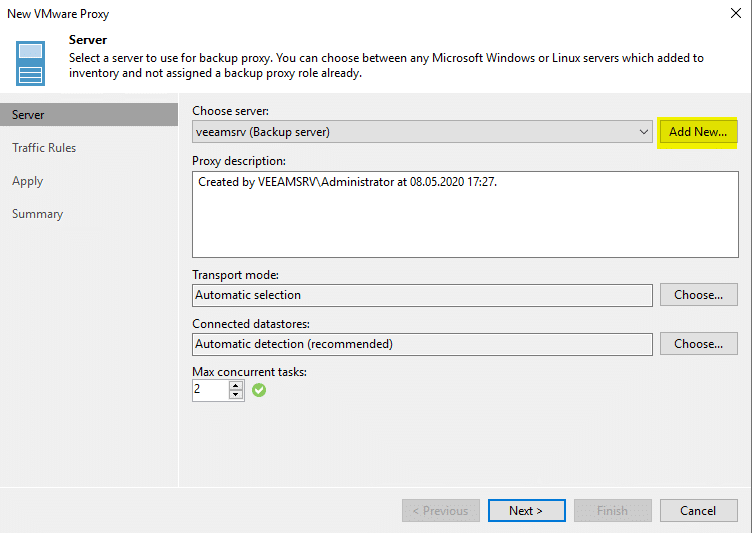Click the green checkmark beside max tasks
This screenshot has width=755, height=533.
259,390
